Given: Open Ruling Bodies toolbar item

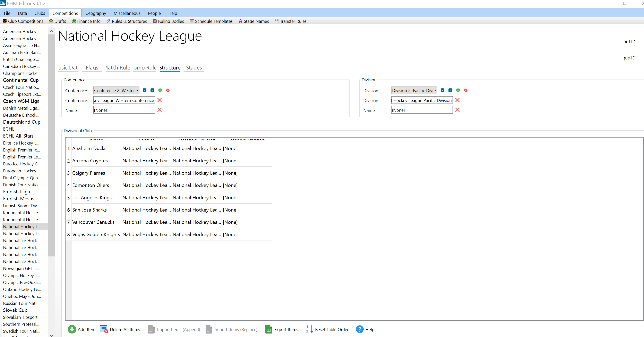Looking at the screenshot, I should click(x=168, y=21).
